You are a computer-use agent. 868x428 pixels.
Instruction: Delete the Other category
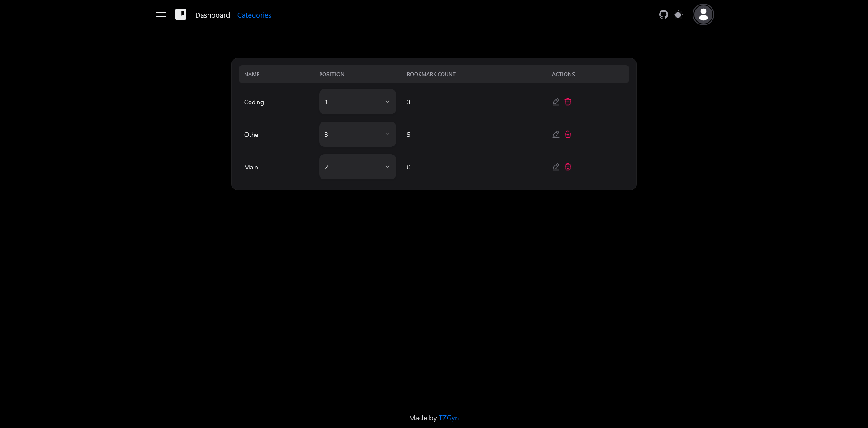568,134
